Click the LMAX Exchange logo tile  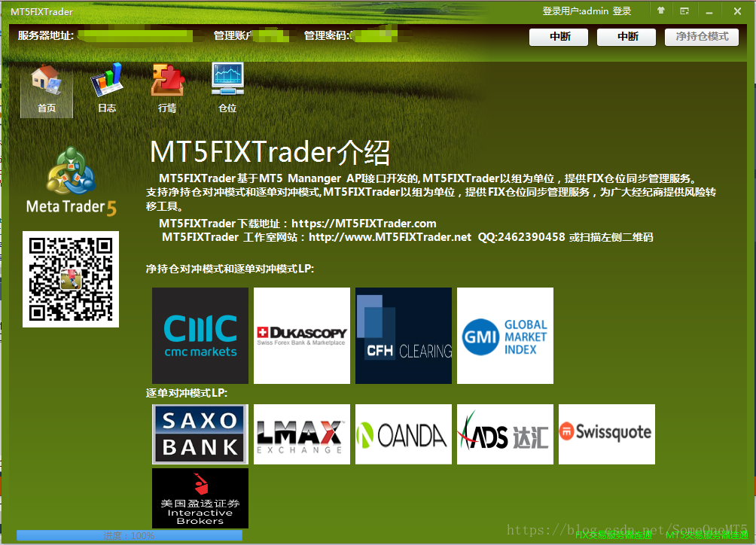click(302, 434)
